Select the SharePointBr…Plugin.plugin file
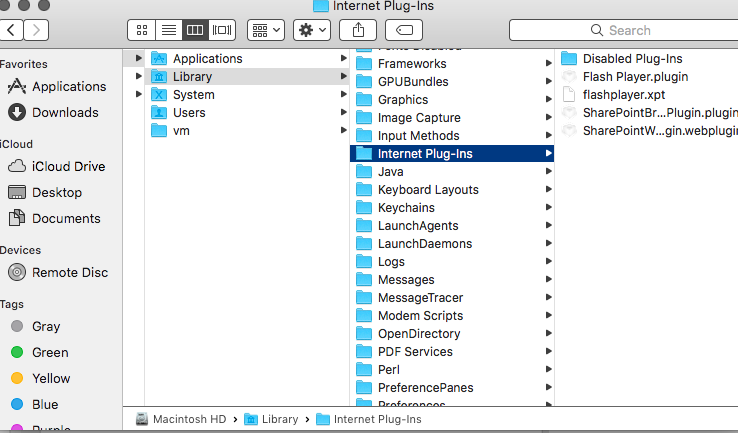 coord(647,113)
